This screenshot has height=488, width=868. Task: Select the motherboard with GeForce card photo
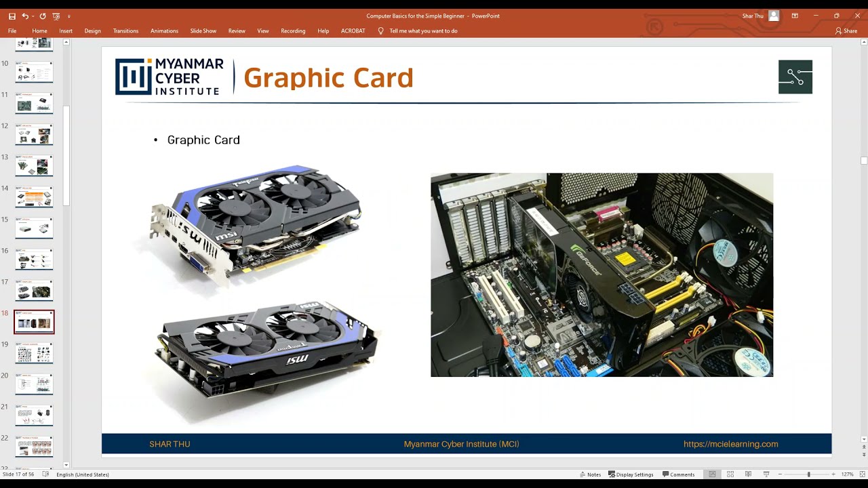(601, 274)
